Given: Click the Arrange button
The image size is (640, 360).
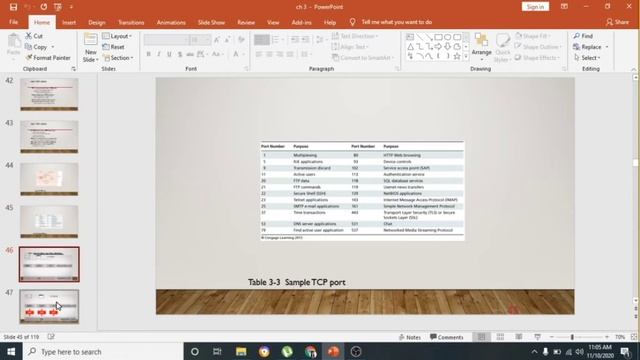Looking at the screenshot, I should (482, 46).
